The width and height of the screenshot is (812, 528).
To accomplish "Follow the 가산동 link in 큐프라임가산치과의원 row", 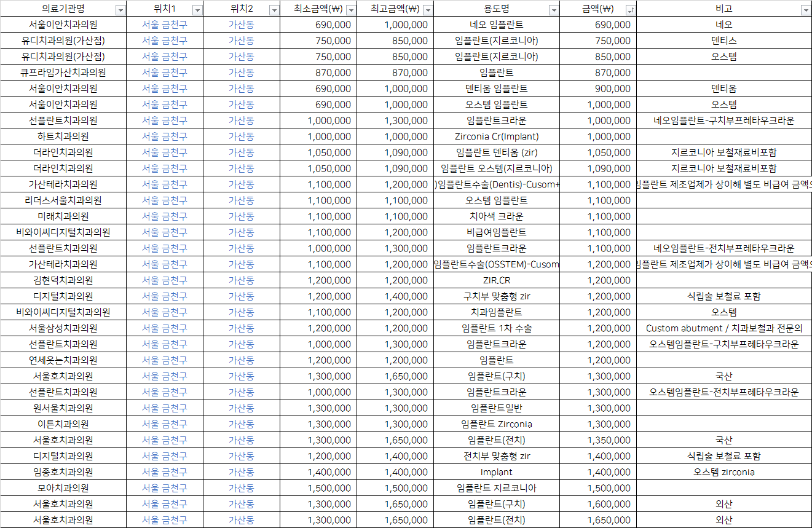I will (x=242, y=73).
